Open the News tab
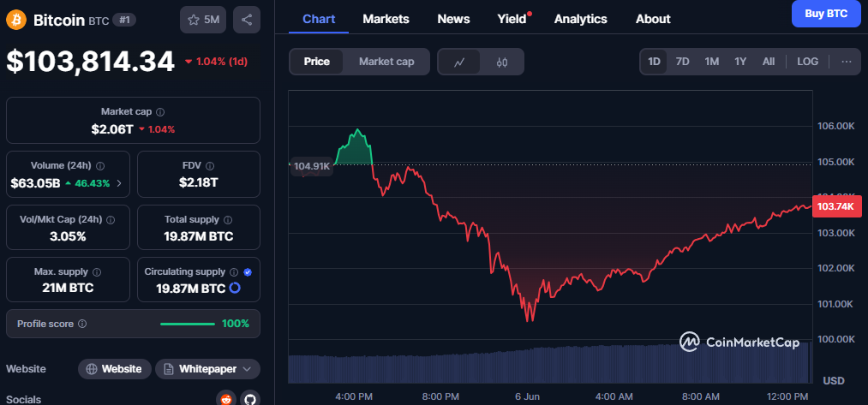 coord(453,19)
